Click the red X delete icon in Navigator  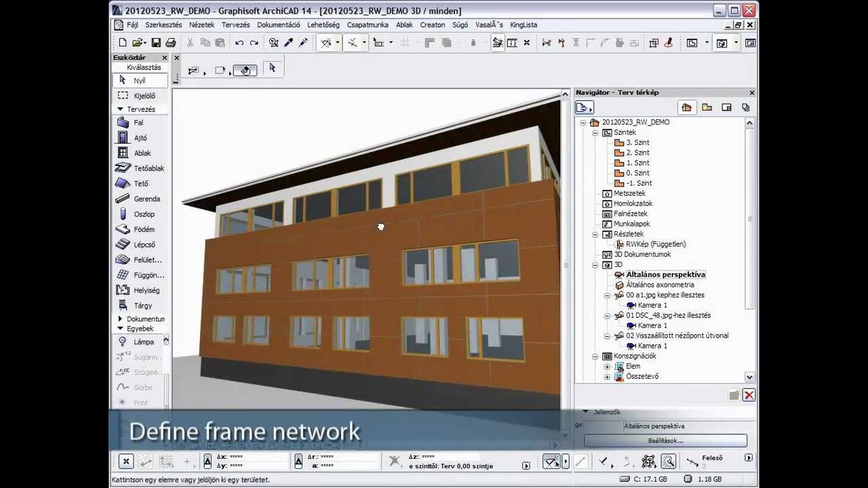[x=749, y=395]
